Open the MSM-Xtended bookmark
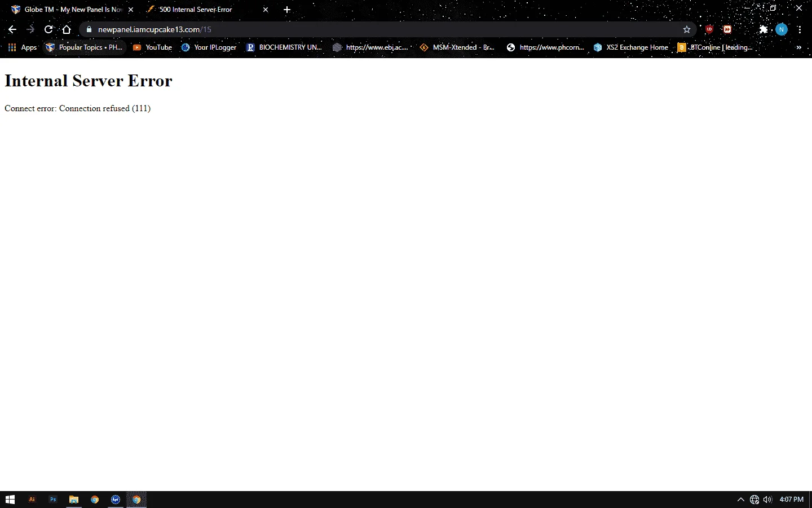812x508 pixels. pyautogui.click(x=457, y=47)
